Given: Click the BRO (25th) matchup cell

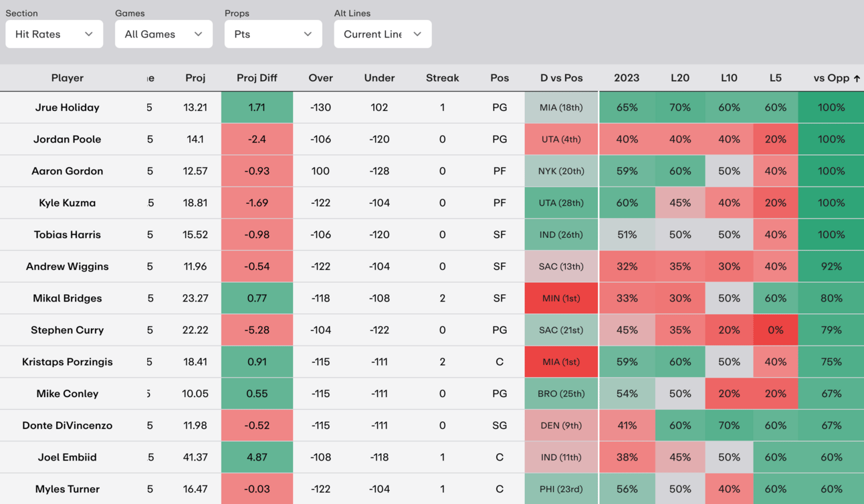Looking at the screenshot, I should (x=561, y=394).
